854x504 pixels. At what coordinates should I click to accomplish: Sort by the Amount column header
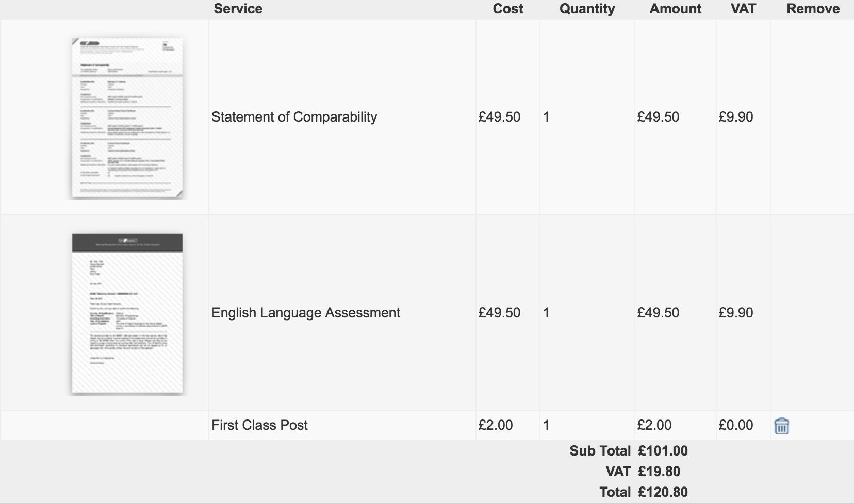(x=675, y=8)
